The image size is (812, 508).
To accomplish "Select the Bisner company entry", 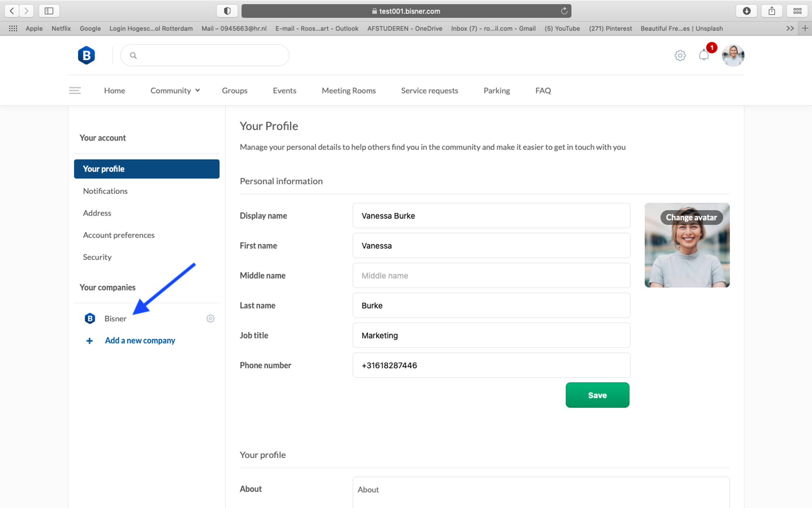I will [x=115, y=319].
